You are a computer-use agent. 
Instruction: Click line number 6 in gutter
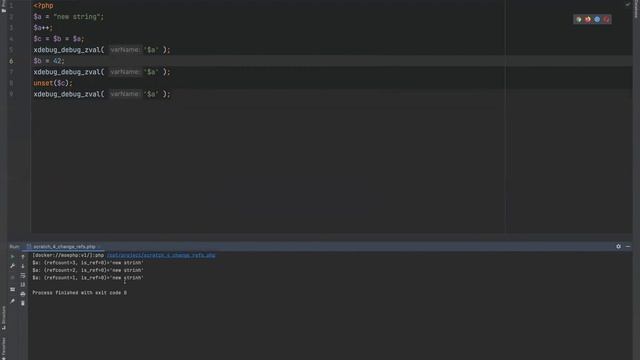pyautogui.click(x=11, y=61)
